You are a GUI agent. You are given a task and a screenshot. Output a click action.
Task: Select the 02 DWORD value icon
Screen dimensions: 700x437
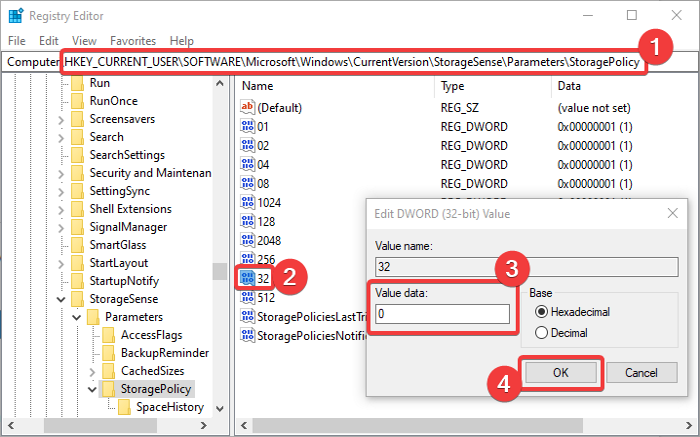click(247, 146)
